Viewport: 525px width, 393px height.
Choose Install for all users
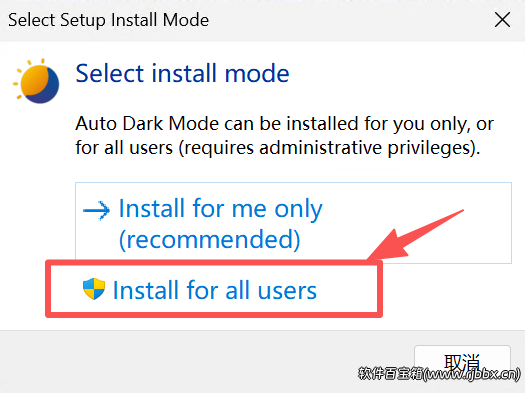coord(214,290)
